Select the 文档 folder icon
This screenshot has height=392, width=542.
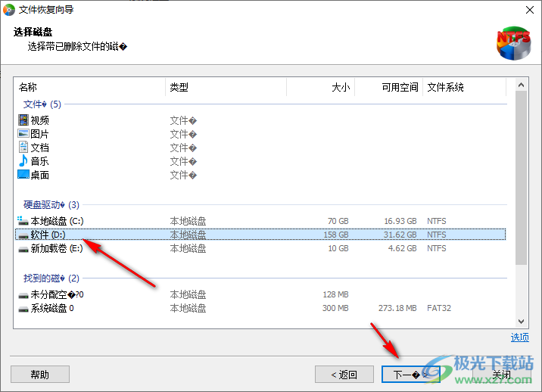point(23,148)
